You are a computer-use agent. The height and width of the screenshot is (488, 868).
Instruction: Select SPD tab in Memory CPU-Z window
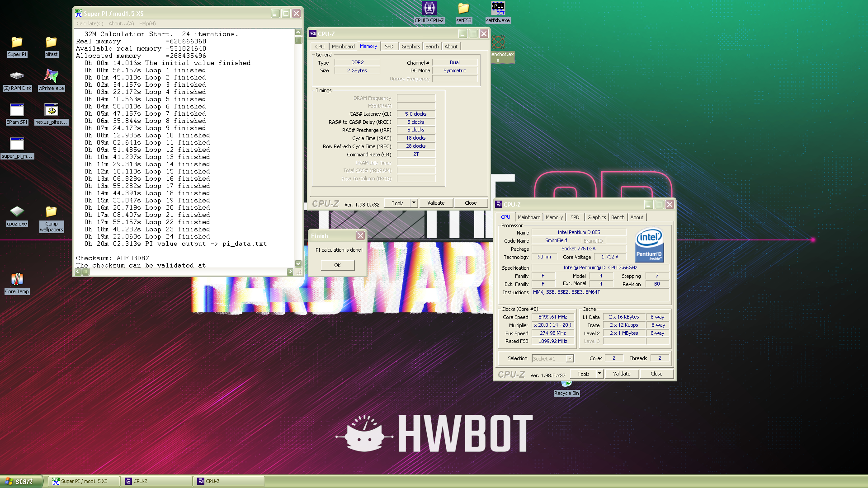389,47
